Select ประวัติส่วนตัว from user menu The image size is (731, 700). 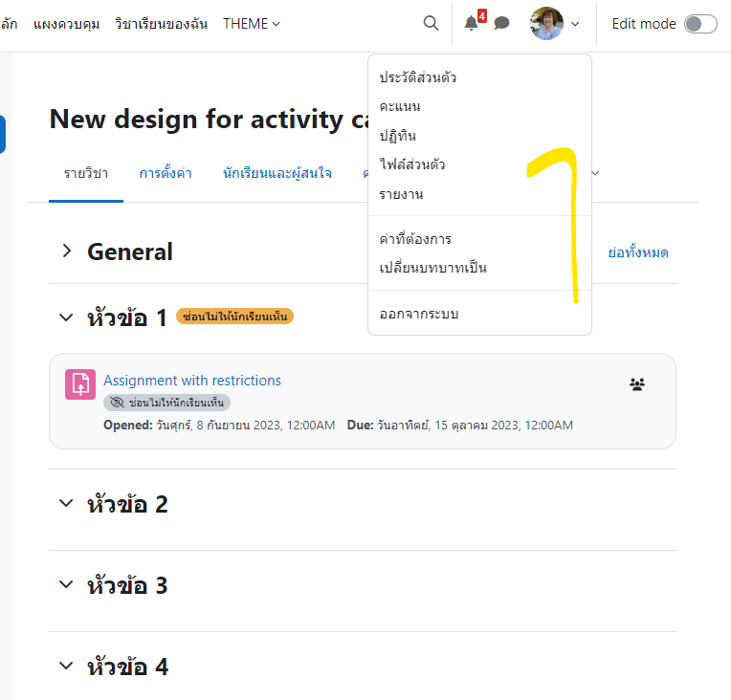pyautogui.click(x=418, y=77)
